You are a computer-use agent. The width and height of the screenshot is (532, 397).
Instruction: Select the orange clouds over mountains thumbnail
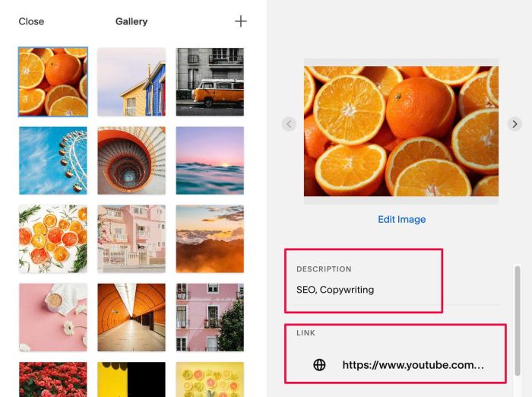(x=210, y=239)
